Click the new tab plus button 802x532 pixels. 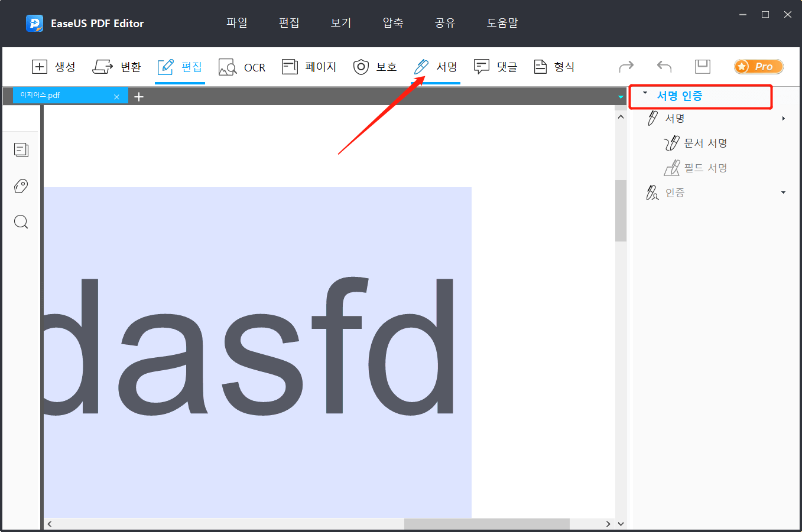pyautogui.click(x=139, y=96)
